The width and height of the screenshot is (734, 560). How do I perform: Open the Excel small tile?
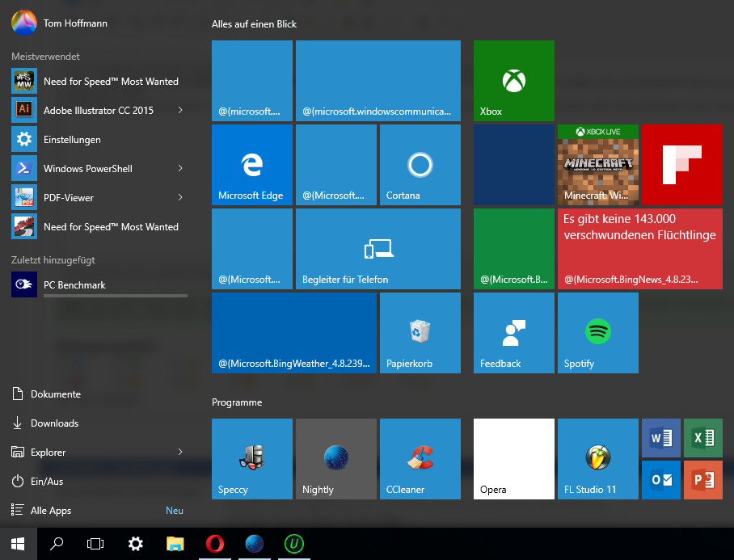tap(703, 438)
